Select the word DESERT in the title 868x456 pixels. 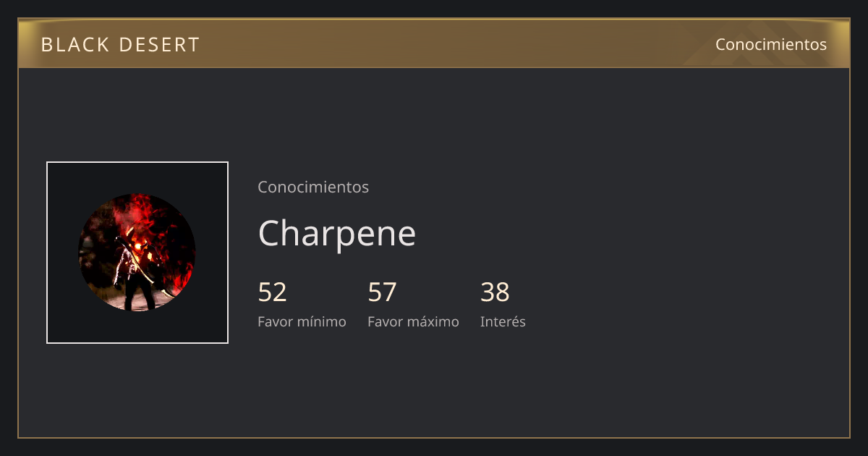[x=159, y=45]
